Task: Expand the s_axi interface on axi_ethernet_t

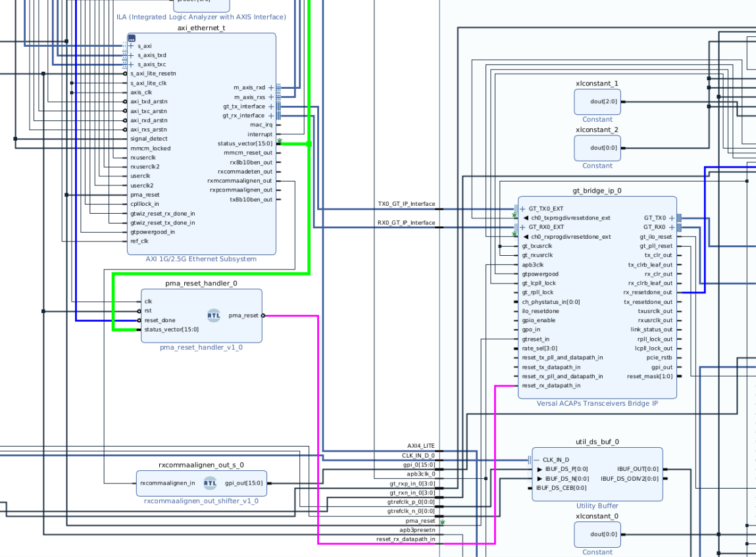Action: click(x=131, y=46)
